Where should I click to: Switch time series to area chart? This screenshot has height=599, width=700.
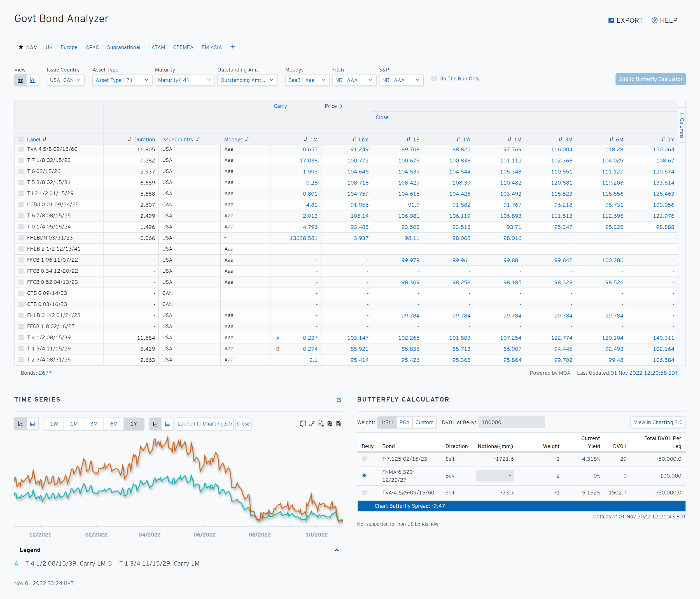click(167, 424)
